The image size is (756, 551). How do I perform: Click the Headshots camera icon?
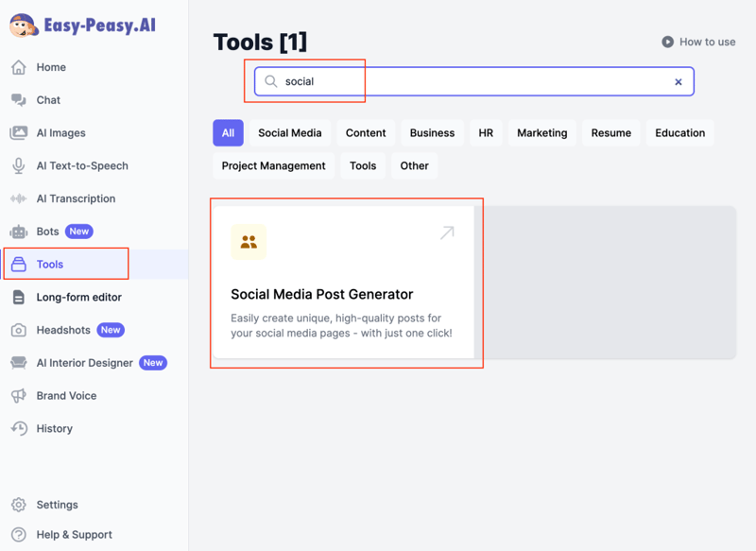(19, 330)
